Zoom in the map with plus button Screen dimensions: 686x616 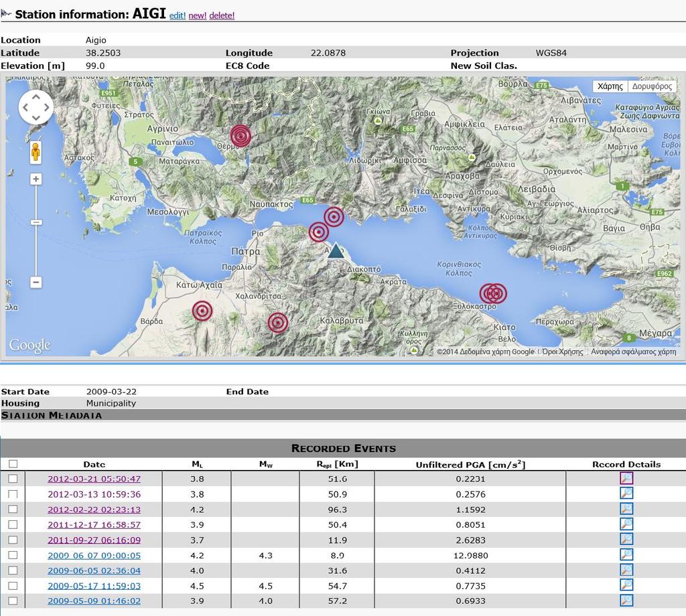point(36,179)
